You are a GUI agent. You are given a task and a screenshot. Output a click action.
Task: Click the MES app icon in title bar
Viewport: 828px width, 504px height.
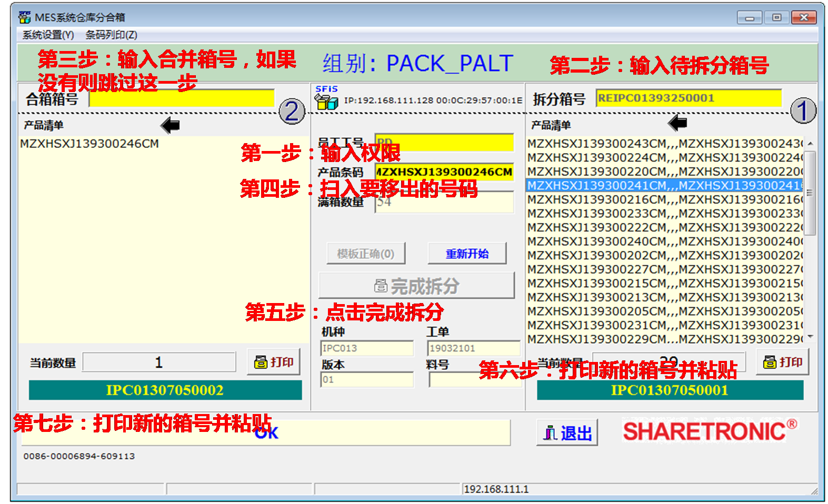[x=24, y=17]
